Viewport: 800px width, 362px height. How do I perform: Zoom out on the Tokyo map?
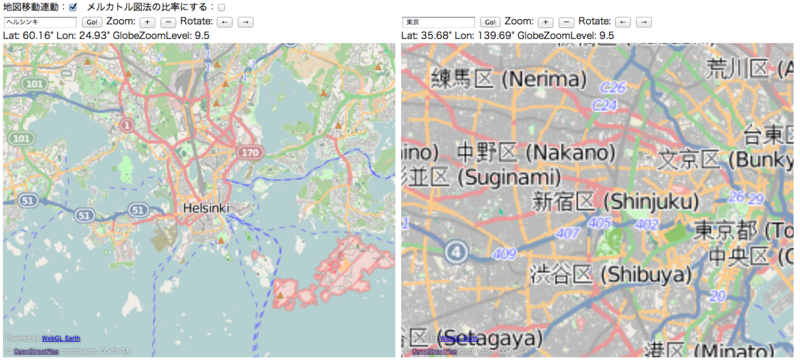[566, 22]
